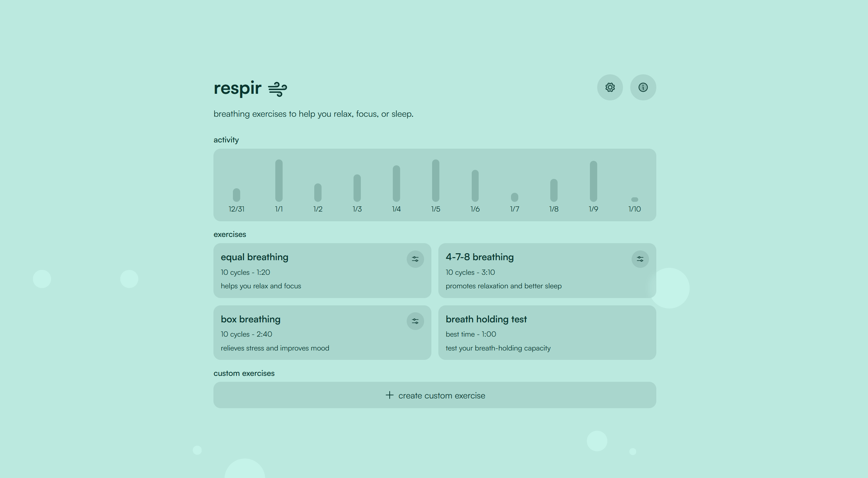Select the 1/5 activity bar
Screen dimensions: 868x478
tap(436, 181)
